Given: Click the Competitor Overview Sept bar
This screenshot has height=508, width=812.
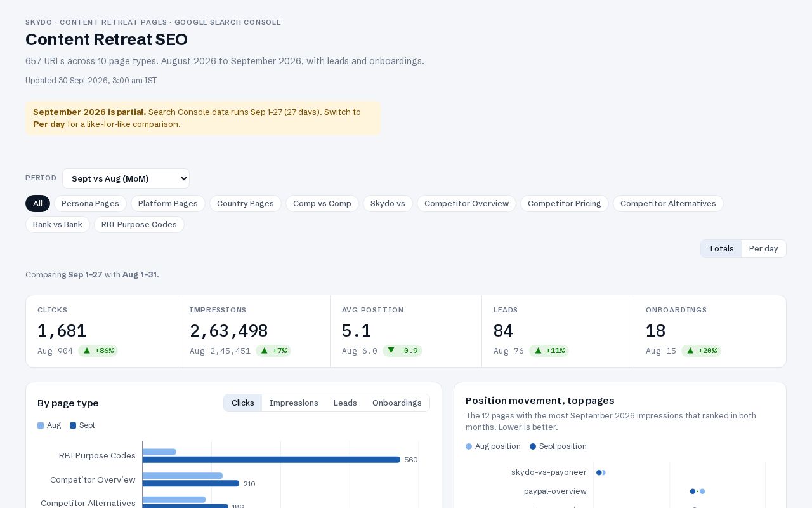Looking at the screenshot, I should click(x=191, y=484).
